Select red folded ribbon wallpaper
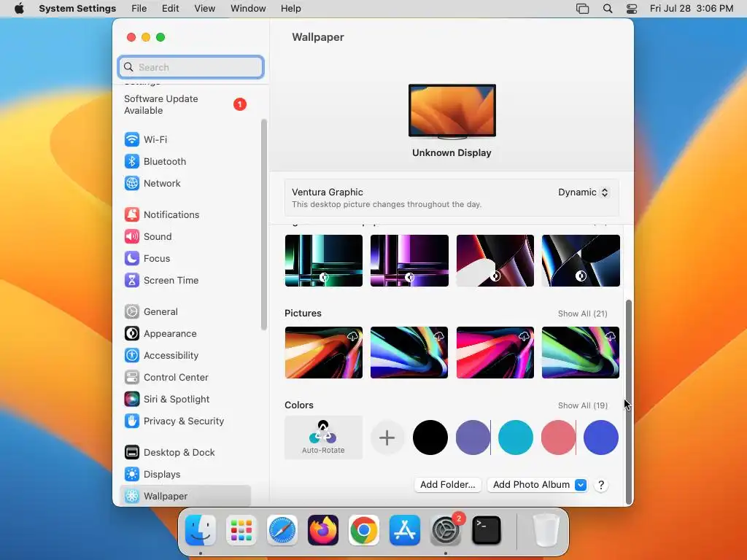 (x=495, y=260)
